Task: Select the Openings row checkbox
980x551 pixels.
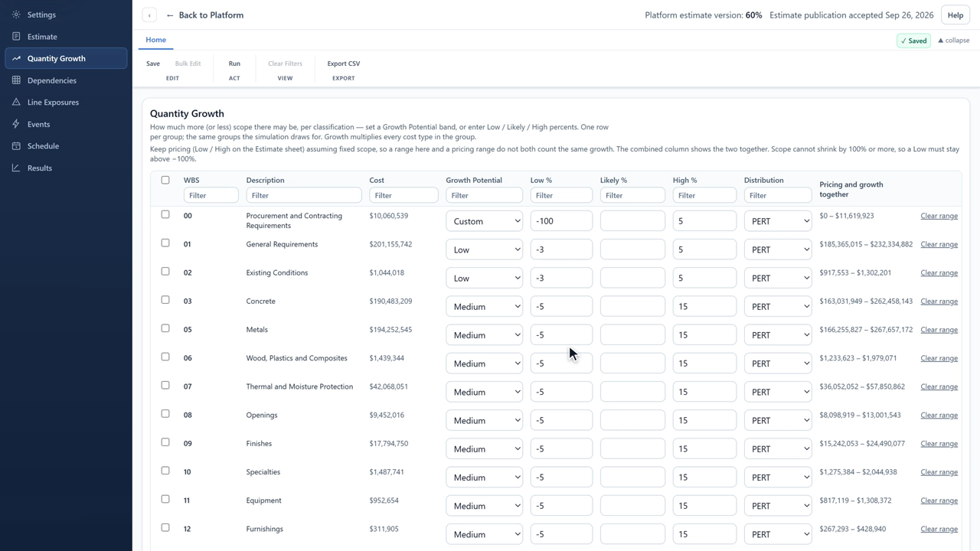Action: [165, 414]
